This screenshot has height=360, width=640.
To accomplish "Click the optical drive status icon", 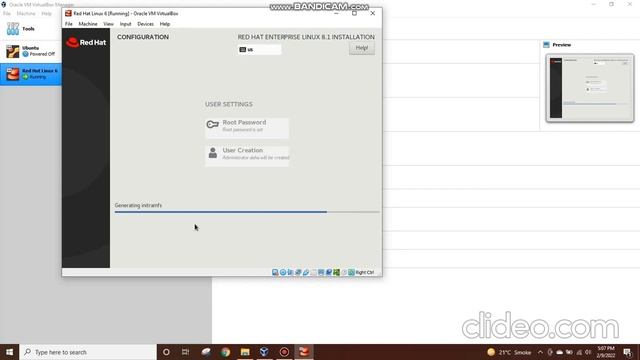I will pos(283,272).
